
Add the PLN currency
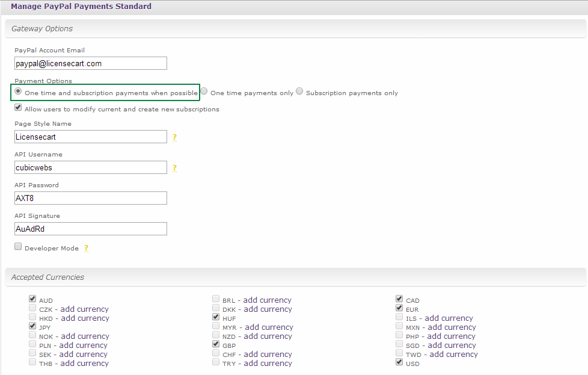83,346
